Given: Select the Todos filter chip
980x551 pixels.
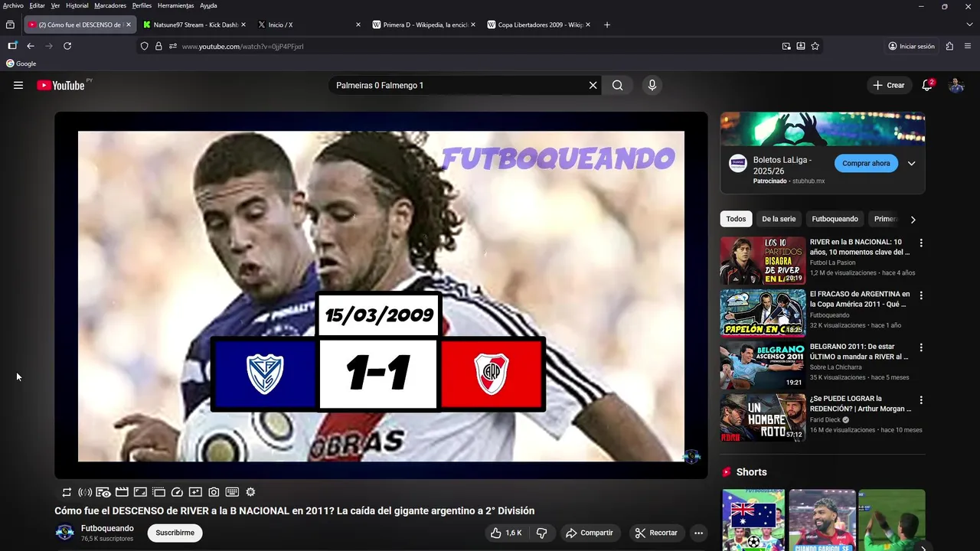Looking at the screenshot, I should [x=736, y=219].
